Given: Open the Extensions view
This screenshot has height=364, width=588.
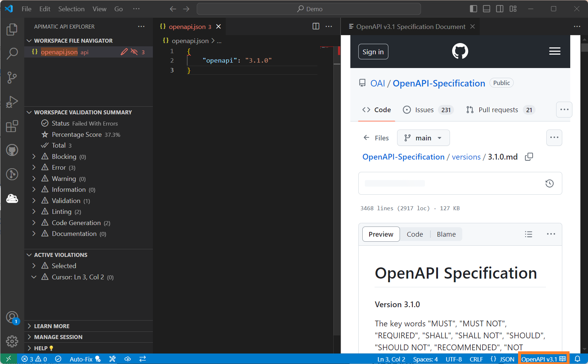Looking at the screenshot, I should (x=12, y=126).
